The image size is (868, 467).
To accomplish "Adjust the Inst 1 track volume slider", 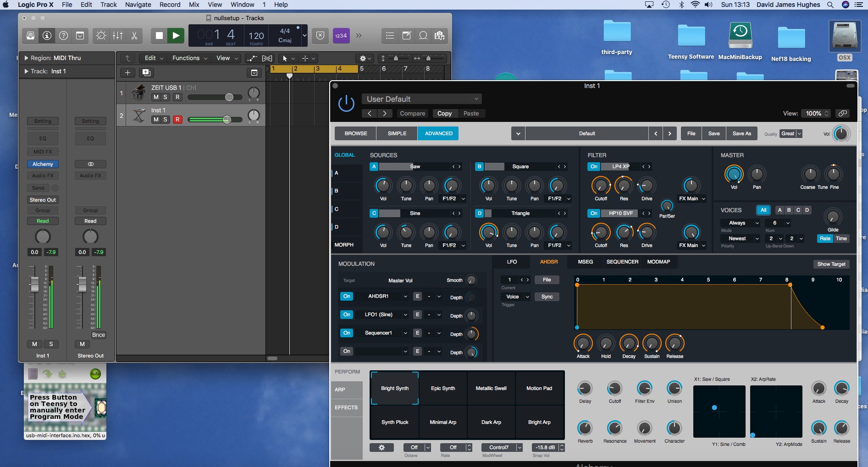I will pos(227,120).
